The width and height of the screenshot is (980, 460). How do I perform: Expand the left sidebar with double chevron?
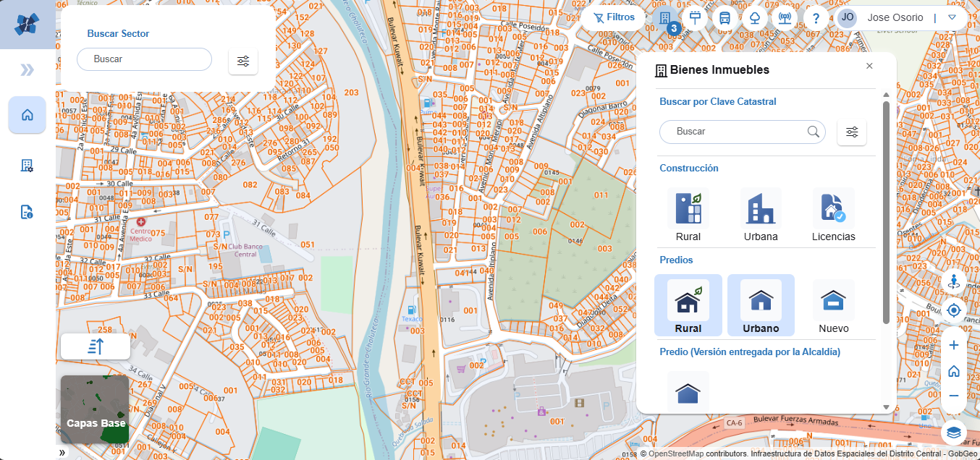(28, 69)
